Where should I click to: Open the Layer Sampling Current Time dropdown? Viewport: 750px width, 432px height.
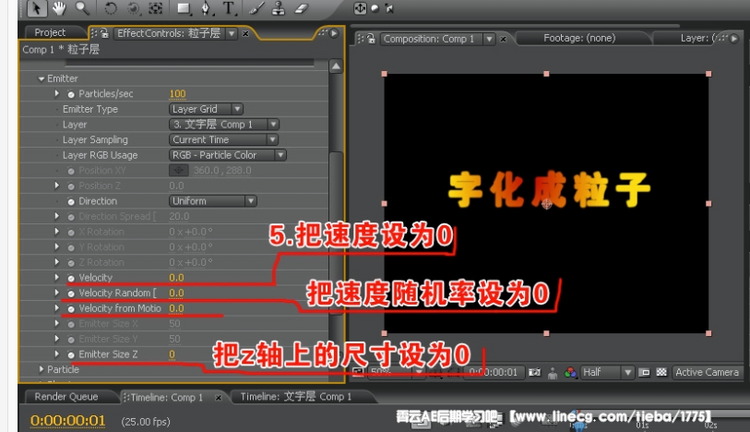pos(223,140)
